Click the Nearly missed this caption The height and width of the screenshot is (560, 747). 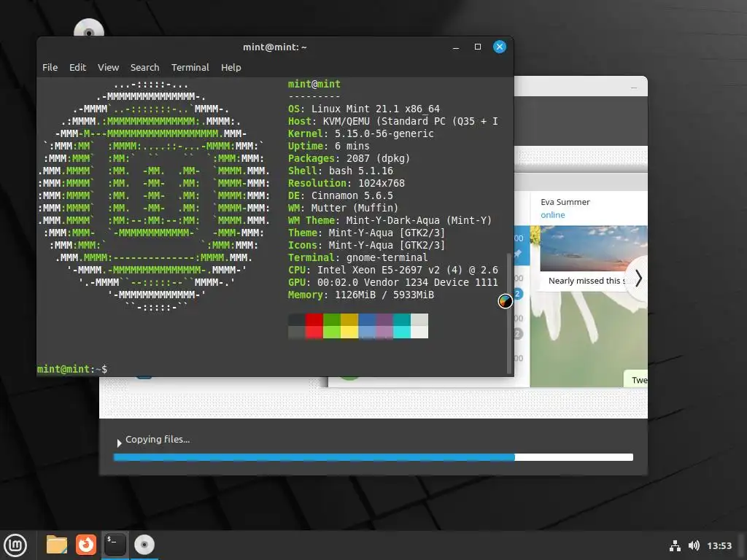click(586, 281)
